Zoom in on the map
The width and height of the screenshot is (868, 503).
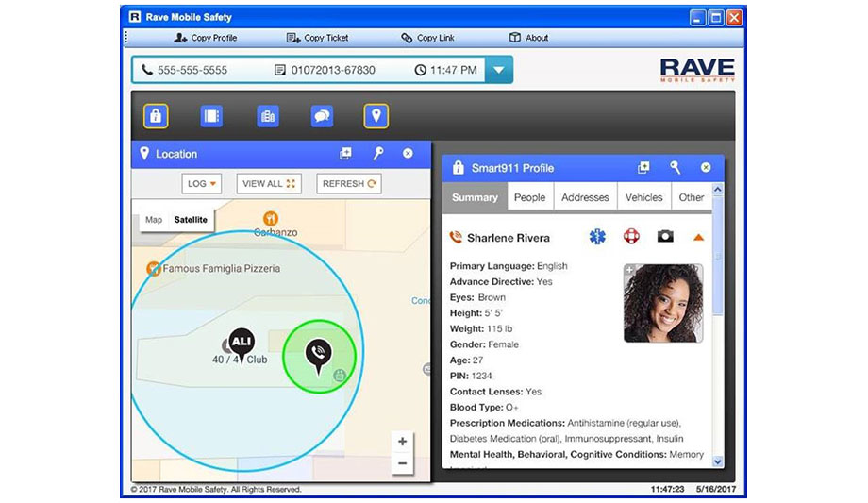click(403, 442)
